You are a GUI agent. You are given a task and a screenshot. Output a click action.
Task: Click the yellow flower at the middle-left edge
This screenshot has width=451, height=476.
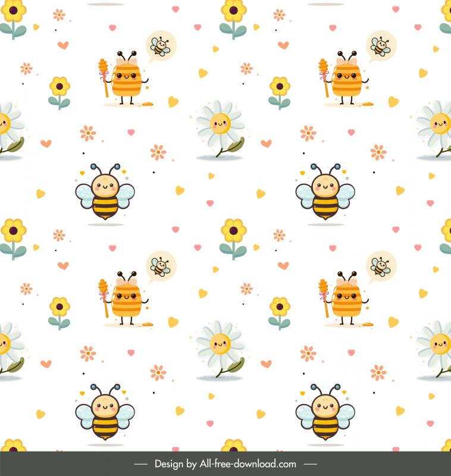click(x=13, y=233)
